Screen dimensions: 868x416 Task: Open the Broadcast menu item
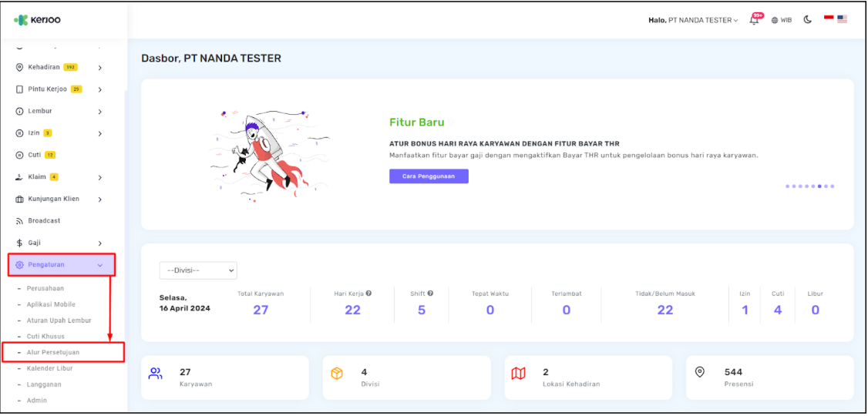click(44, 221)
